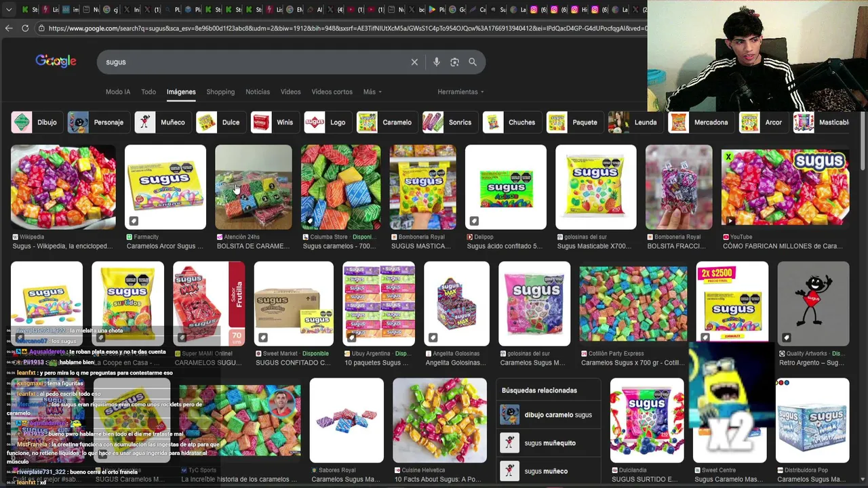Select the Imágenes tab
The image size is (868, 488).
point(181,91)
